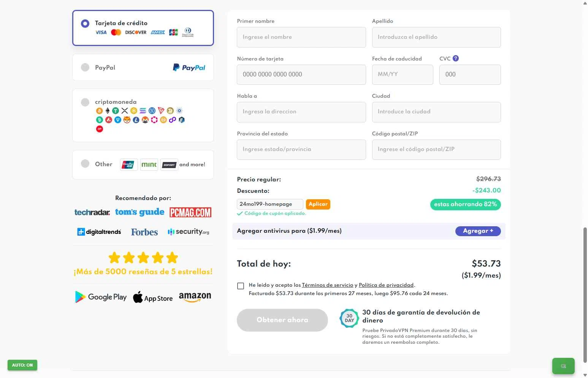Viewport: 588px width, 378px height.
Task: Click the Shiba Inu dog icon
Action: point(127,120)
